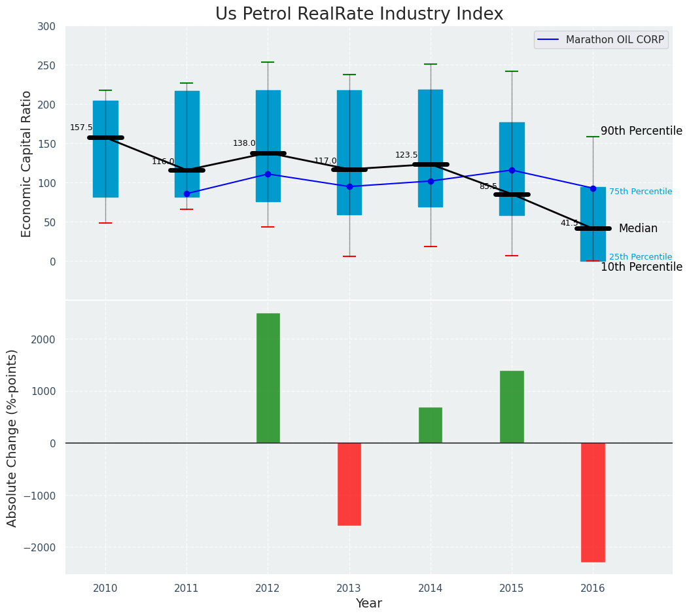Image resolution: width=689 pixels, height=616 pixels.
Task: Click the 157.5 median value label
Action: click(x=81, y=128)
